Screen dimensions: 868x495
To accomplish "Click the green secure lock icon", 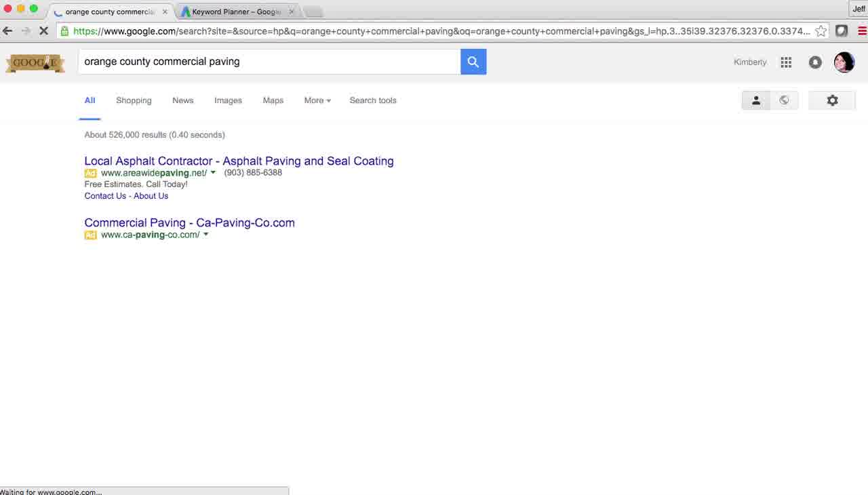I will click(x=64, y=31).
